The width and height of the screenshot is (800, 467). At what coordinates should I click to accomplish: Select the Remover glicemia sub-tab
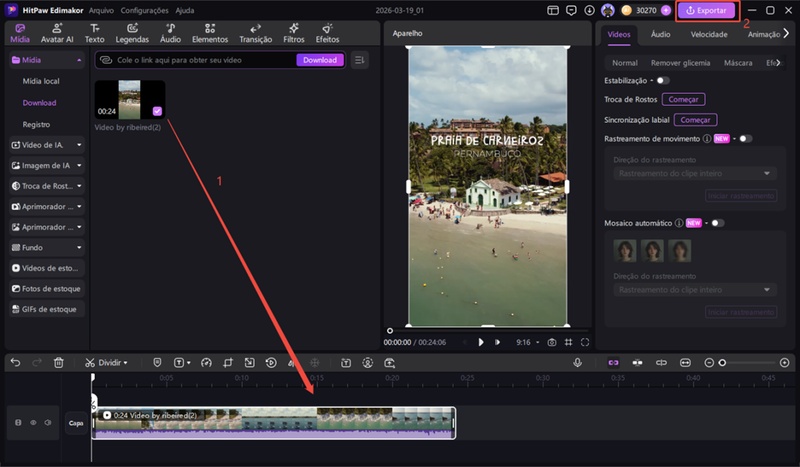tap(680, 63)
